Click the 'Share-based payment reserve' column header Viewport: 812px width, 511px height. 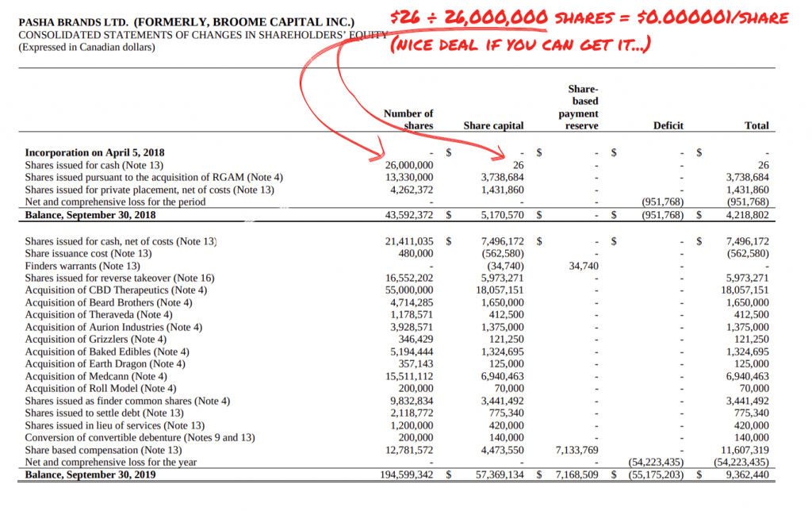pyautogui.click(x=578, y=107)
